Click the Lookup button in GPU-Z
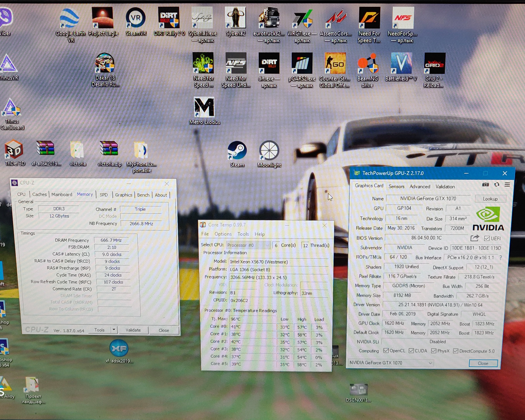 [x=490, y=199]
